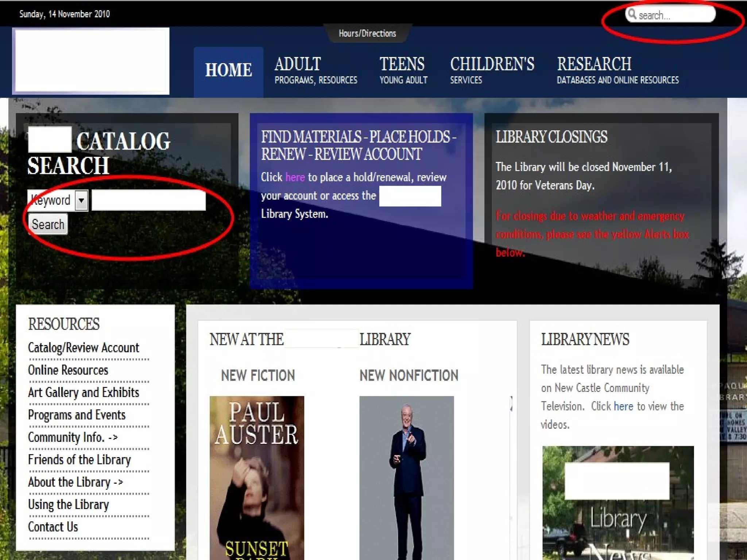
Task: Click the magnifying glass search icon
Action: tap(632, 15)
